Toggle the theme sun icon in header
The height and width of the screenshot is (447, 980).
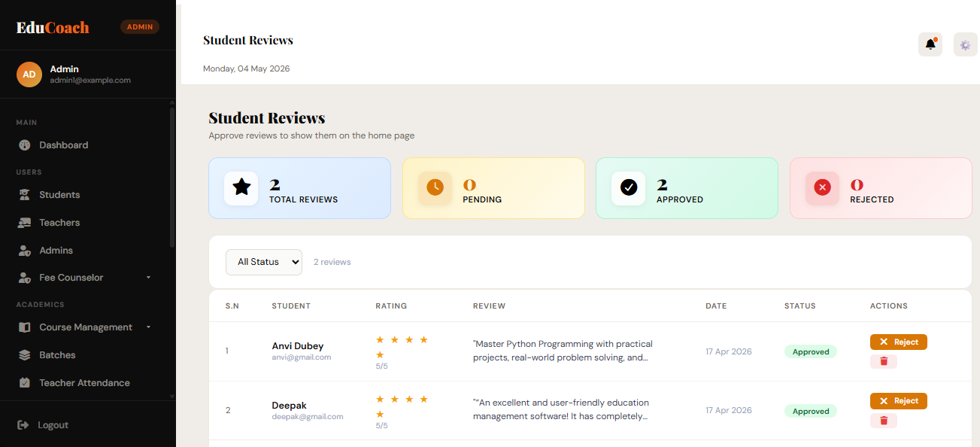[x=966, y=44]
